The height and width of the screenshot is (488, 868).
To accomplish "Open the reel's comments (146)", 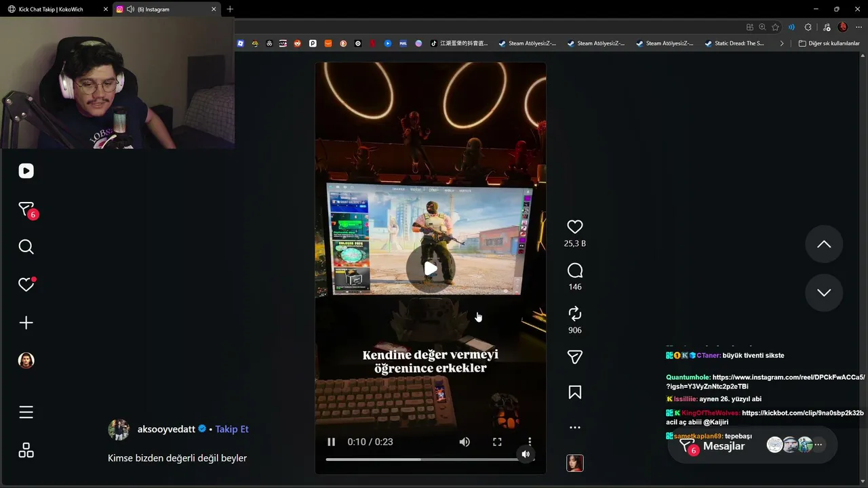I will (x=575, y=270).
